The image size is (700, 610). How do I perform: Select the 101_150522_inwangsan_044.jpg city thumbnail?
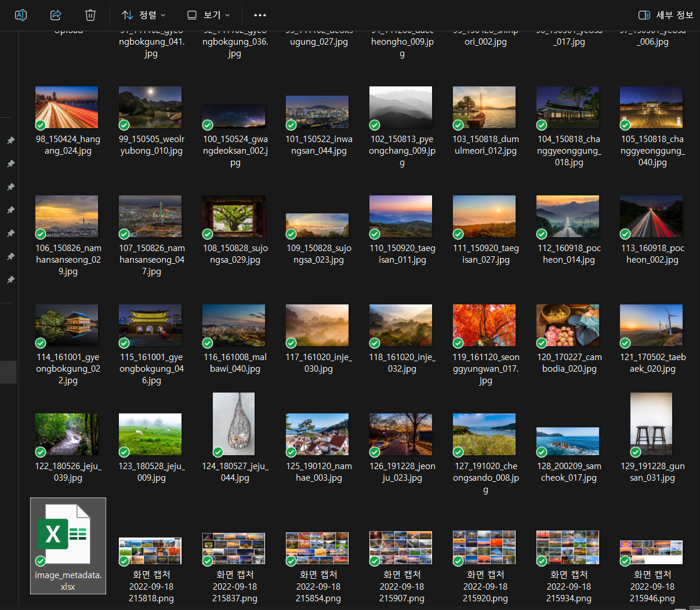click(317, 112)
